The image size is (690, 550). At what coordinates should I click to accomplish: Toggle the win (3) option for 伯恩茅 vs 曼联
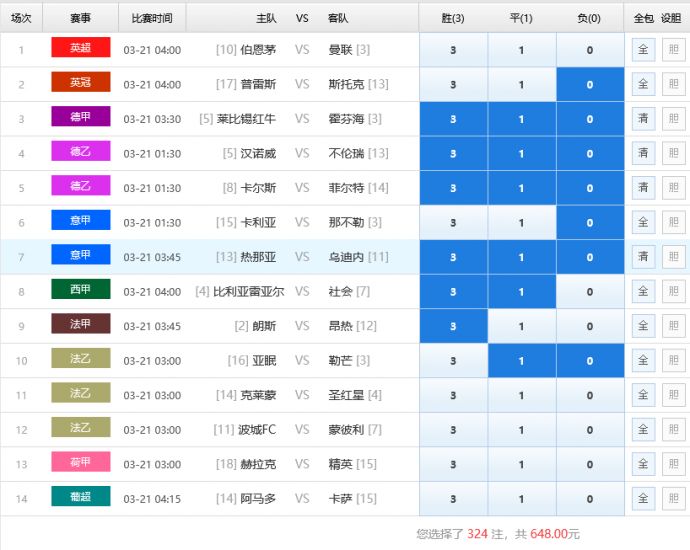click(453, 50)
